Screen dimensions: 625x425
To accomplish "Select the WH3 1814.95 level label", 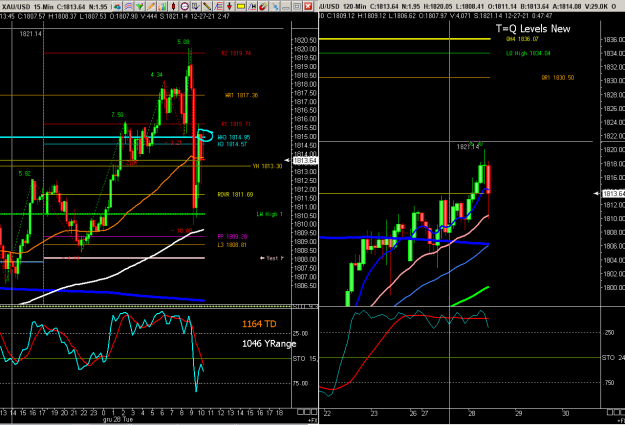I will tap(234, 138).
